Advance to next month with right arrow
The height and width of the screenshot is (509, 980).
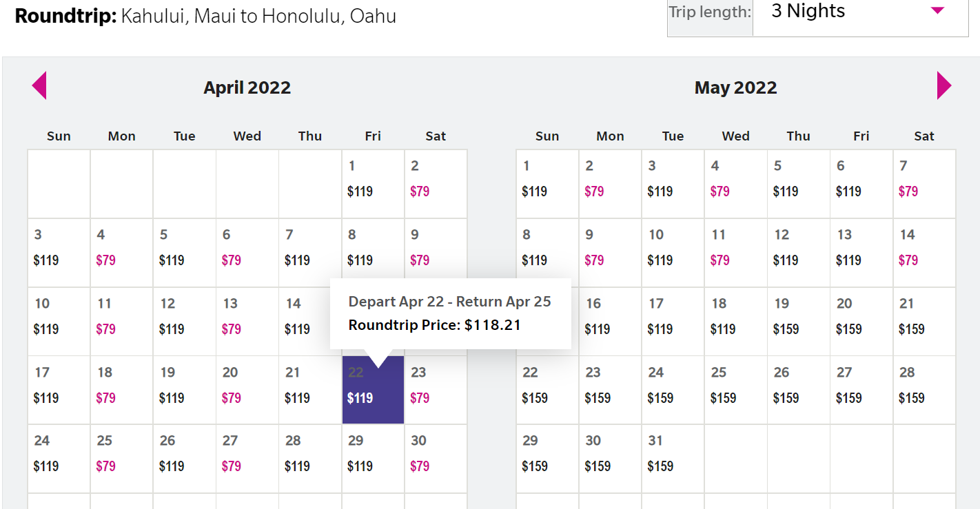[943, 86]
